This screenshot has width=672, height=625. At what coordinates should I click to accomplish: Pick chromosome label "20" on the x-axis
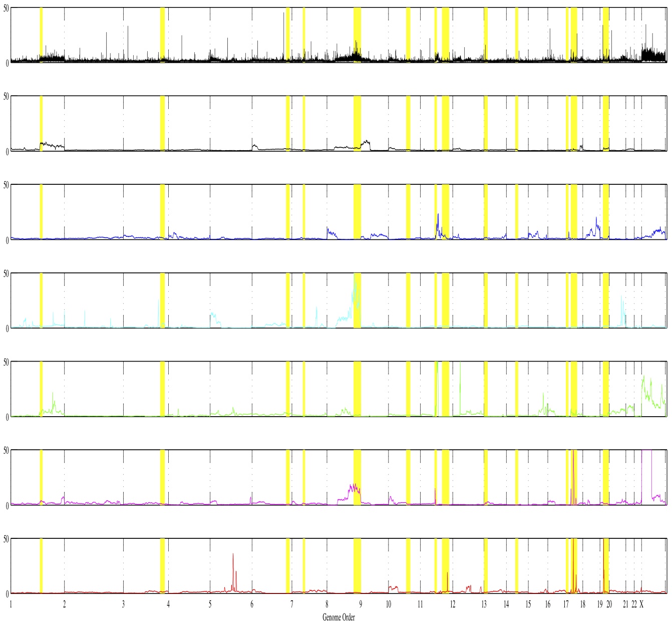(x=609, y=604)
